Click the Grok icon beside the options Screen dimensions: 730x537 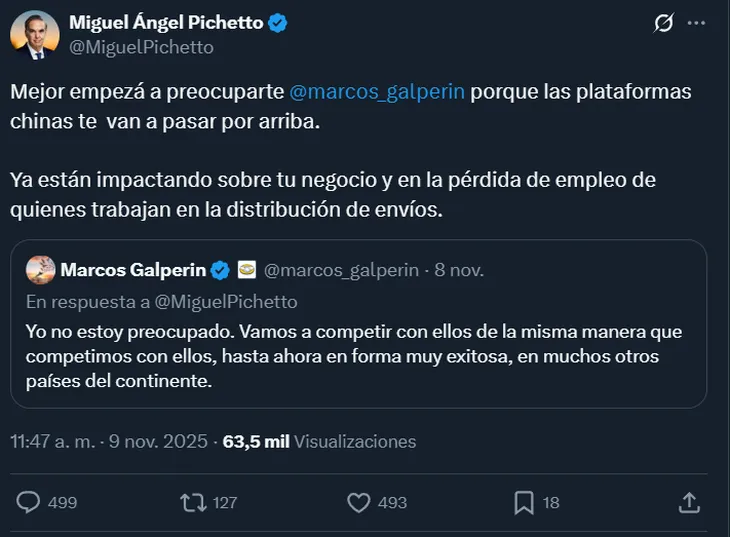click(661, 24)
